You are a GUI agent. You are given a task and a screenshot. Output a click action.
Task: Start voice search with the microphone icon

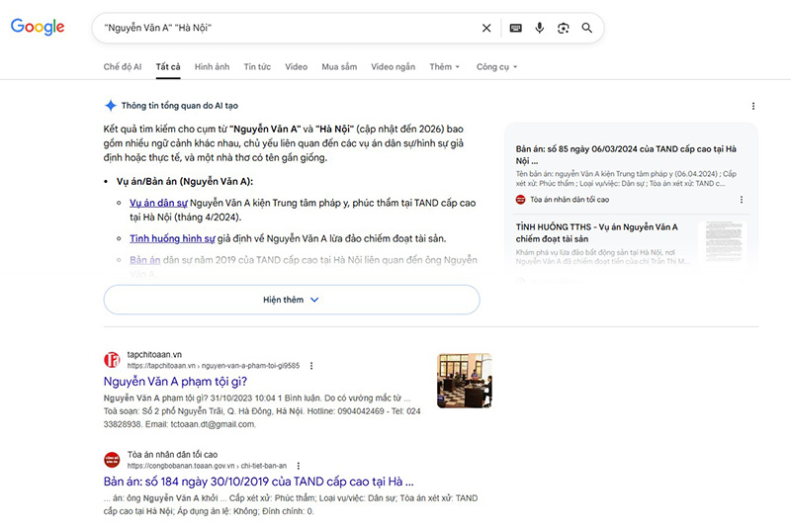539,28
